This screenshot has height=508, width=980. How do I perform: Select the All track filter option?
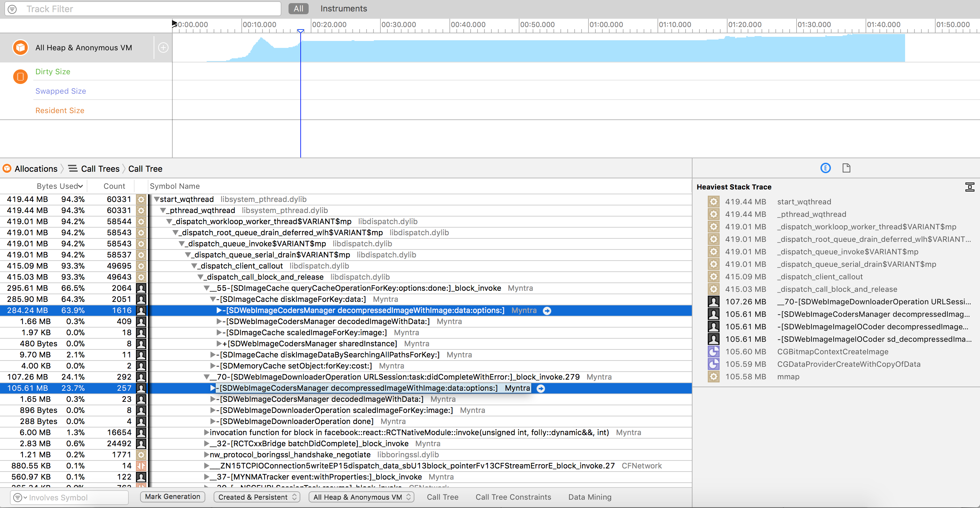point(298,8)
